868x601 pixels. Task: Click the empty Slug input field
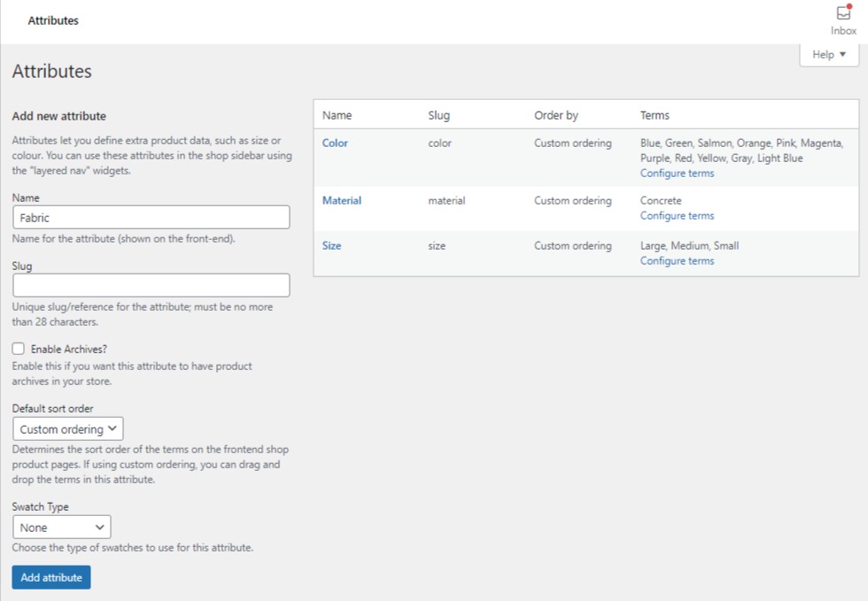click(x=151, y=285)
